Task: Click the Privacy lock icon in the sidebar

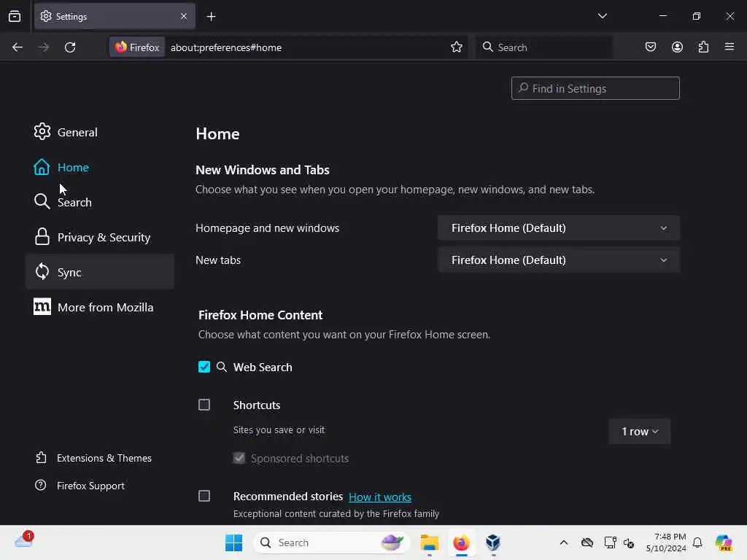Action: tap(42, 236)
